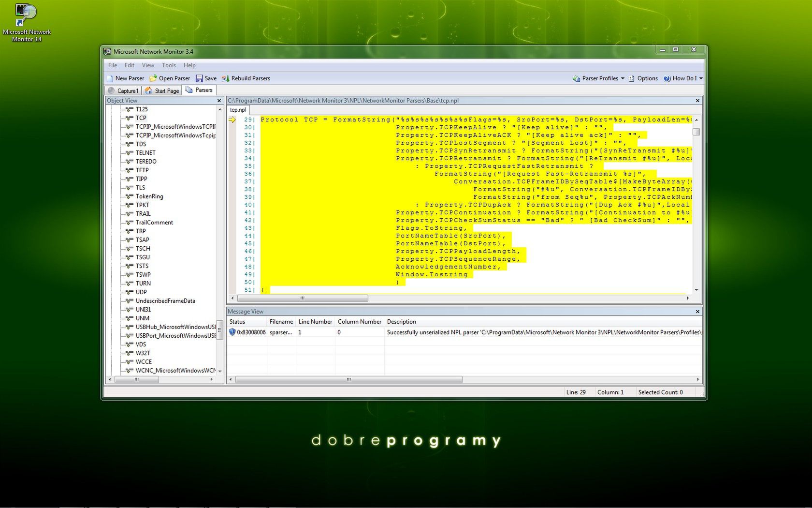Click the UNI31 protocol icon
The image size is (812, 508).
tap(130, 310)
